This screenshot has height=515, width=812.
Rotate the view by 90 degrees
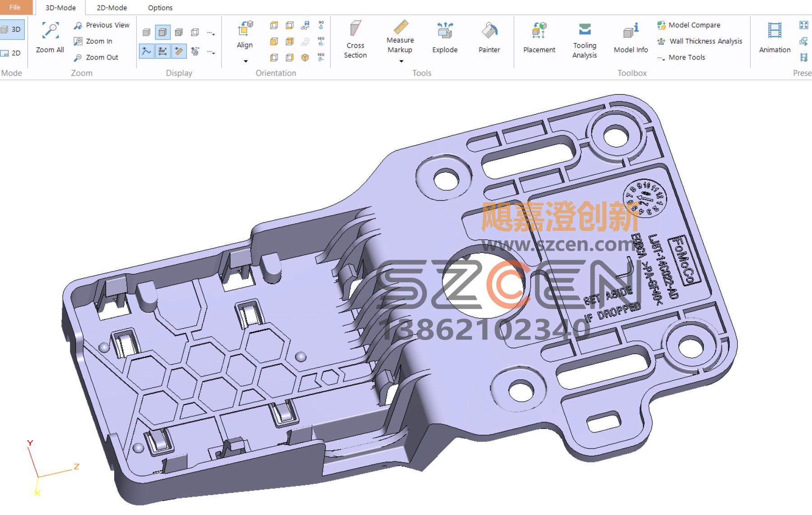pyautogui.click(x=321, y=25)
